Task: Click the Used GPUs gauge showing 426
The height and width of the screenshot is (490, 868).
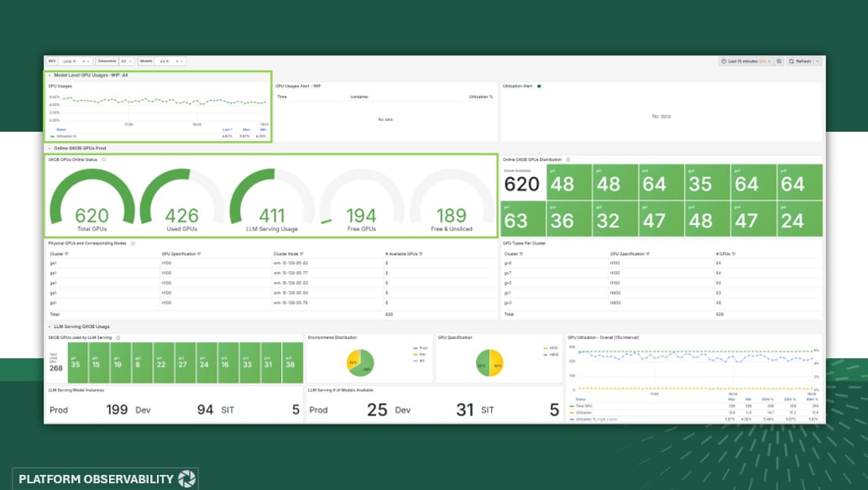Action: pyautogui.click(x=182, y=201)
